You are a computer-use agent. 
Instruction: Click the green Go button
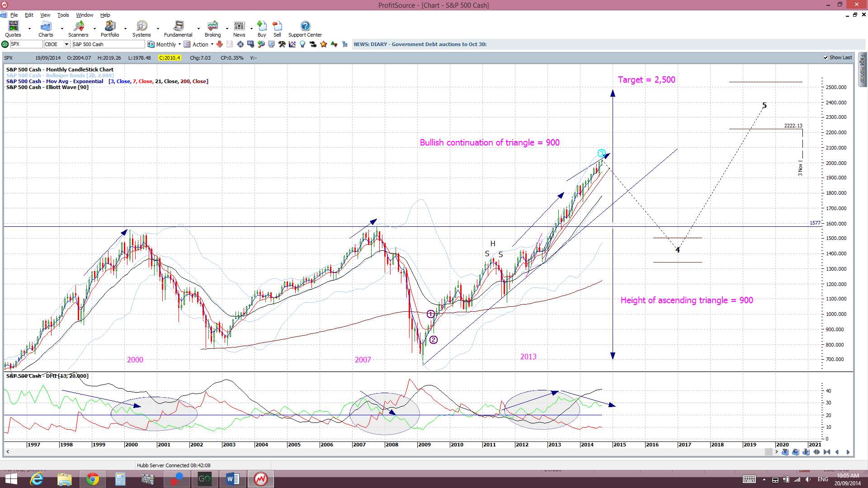coord(5,44)
